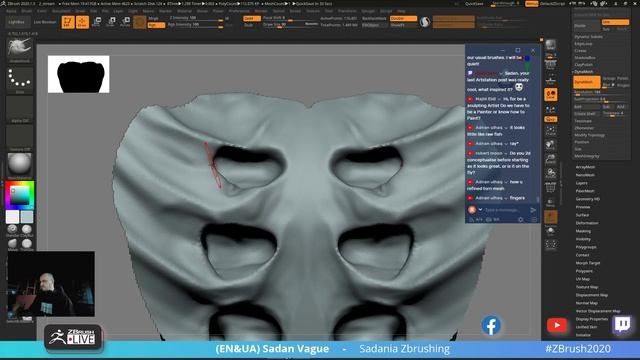The height and width of the screenshot is (360, 640).
Task: Expand the Modify Topology section
Action: pos(589,135)
